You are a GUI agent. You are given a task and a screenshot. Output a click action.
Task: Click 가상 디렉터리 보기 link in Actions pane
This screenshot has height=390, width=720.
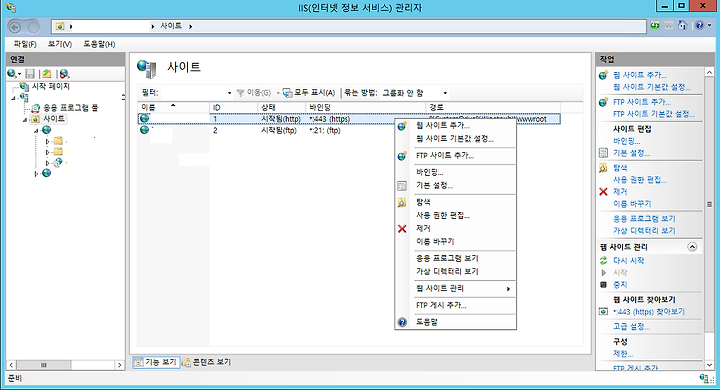click(644, 231)
